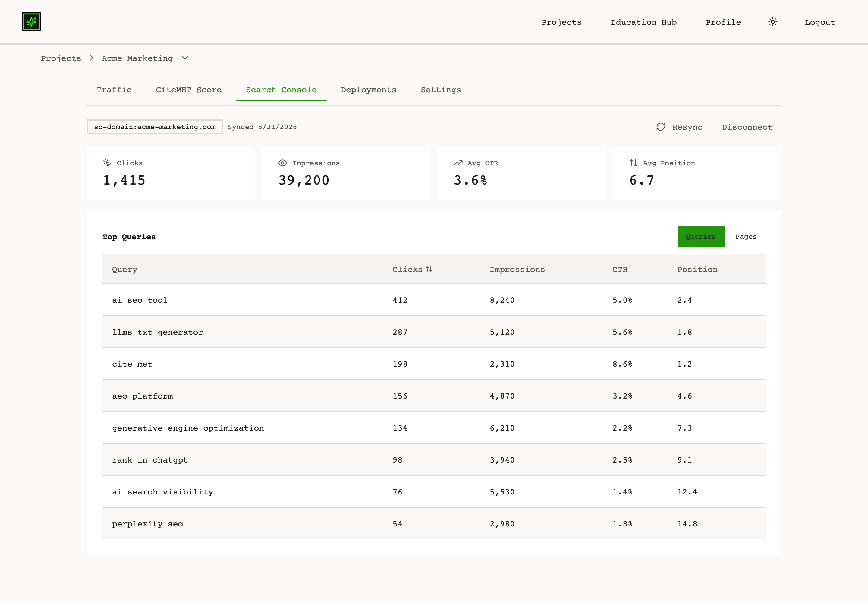
Task: Click the Resync button label
Action: point(687,127)
